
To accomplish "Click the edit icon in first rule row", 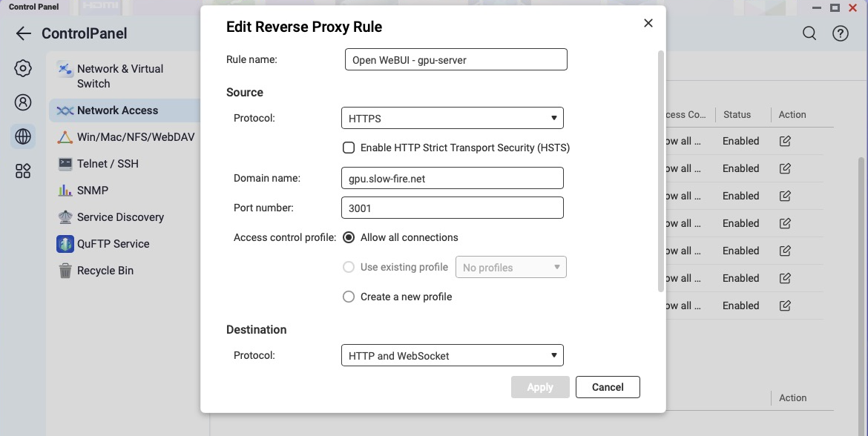I will tap(785, 141).
